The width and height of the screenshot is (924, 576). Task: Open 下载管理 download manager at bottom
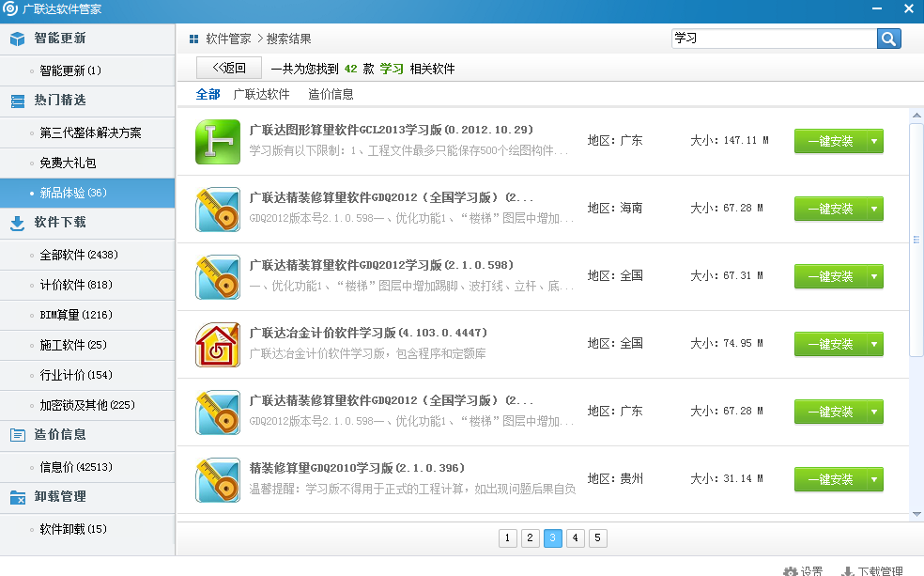pos(872,570)
